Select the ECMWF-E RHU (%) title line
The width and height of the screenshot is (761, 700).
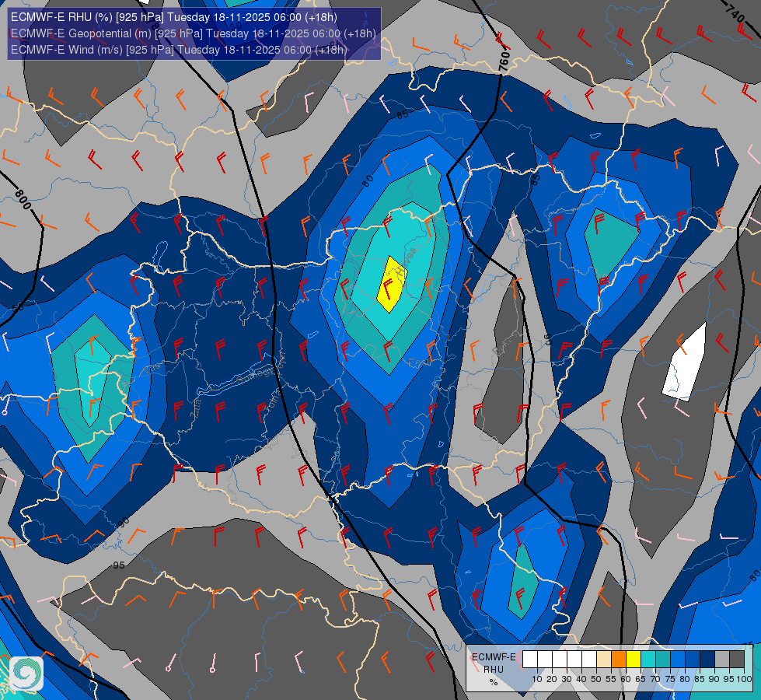coord(174,17)
